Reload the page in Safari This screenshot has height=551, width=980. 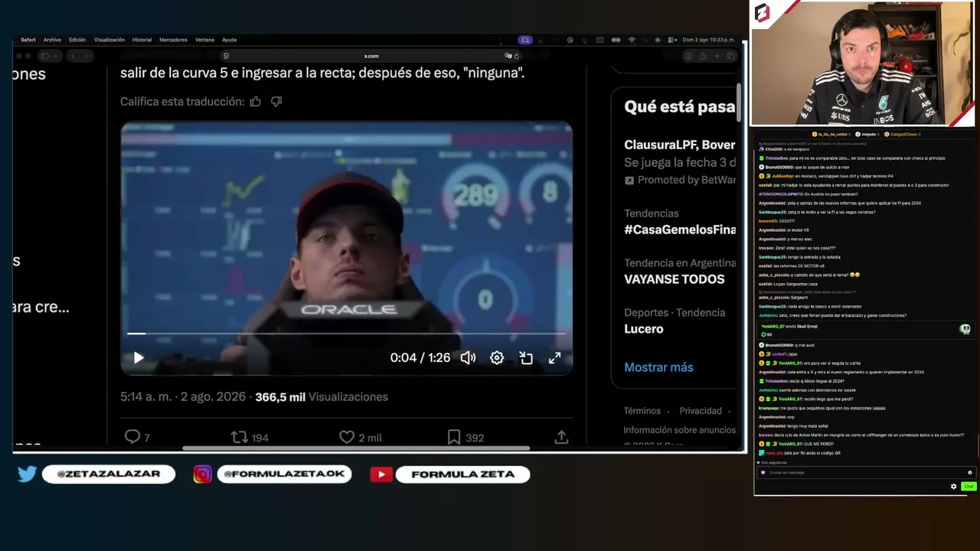click(517, 56)
